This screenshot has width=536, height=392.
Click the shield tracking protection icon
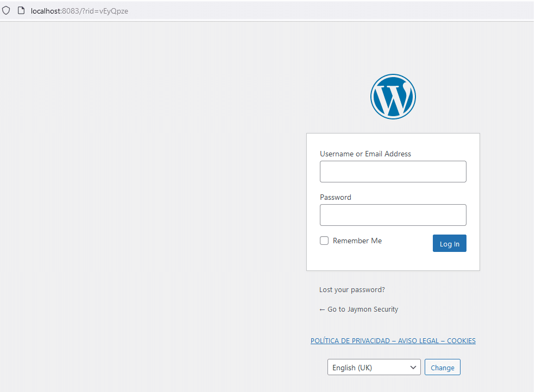(6, 11)
